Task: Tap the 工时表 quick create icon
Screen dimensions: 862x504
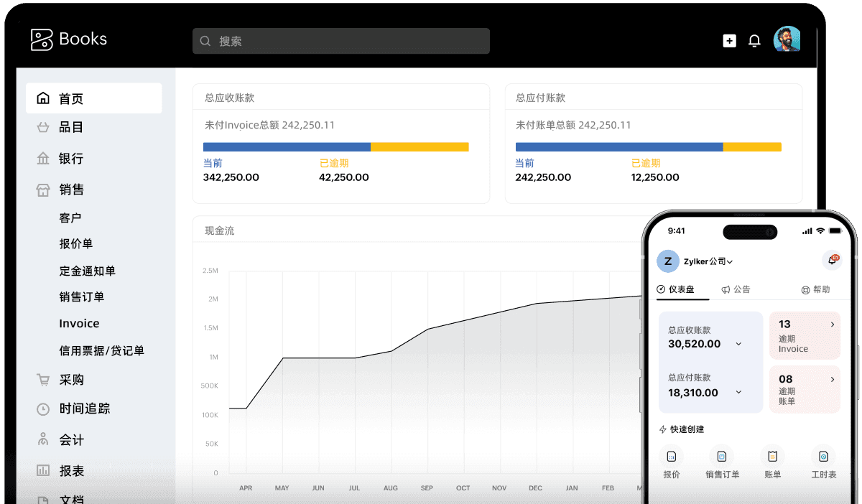Action: (823, 456)
